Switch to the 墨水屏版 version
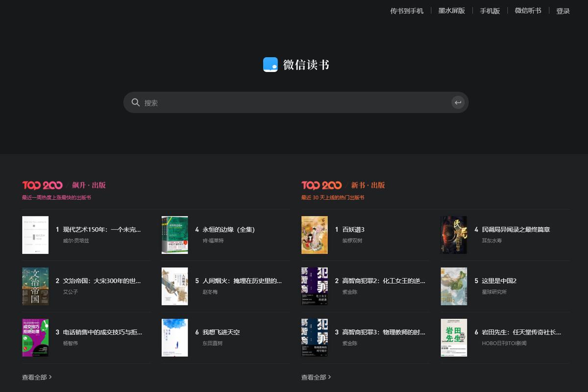588x392 pixels. coord(451,11)
